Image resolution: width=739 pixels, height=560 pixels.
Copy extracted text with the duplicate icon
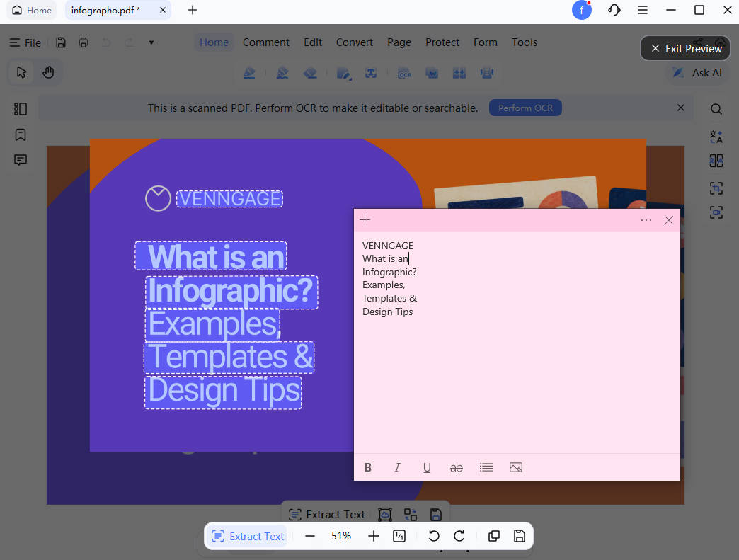[x=494, y=536]
